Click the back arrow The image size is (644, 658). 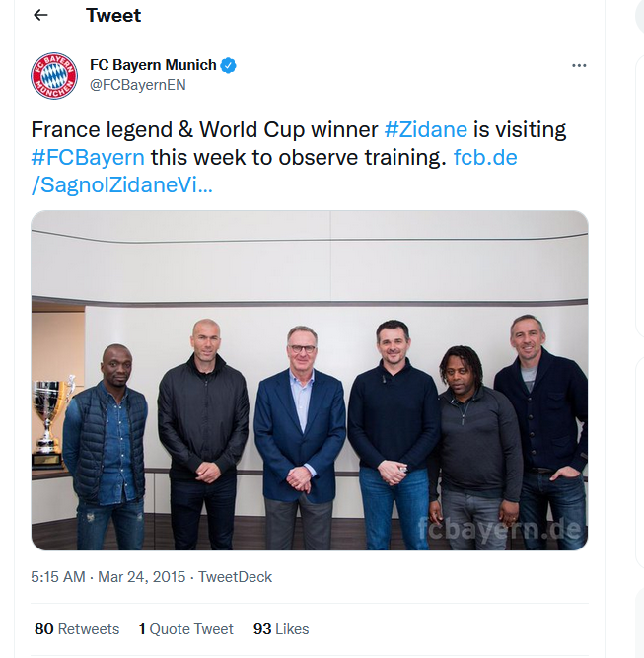[x=40, y=16]
